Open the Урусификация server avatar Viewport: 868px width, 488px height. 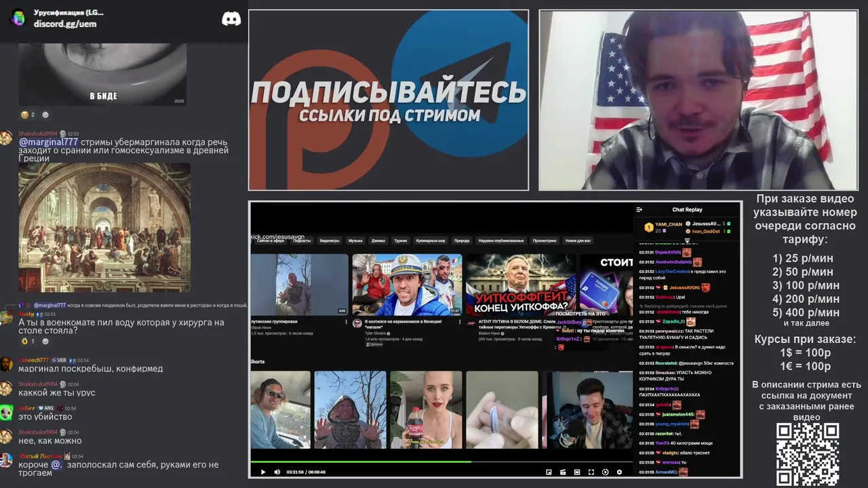coord(18,18)
